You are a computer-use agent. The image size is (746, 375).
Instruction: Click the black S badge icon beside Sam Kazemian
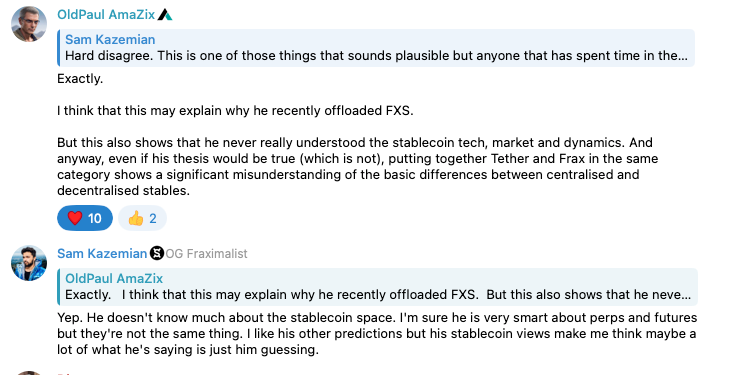click(x=157, y=253)
